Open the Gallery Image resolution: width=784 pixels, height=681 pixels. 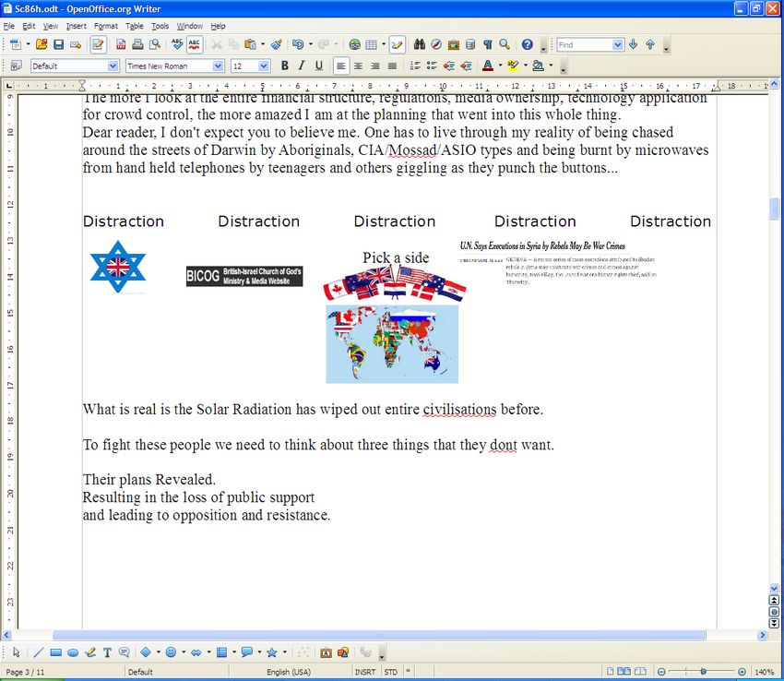[454, 44]
